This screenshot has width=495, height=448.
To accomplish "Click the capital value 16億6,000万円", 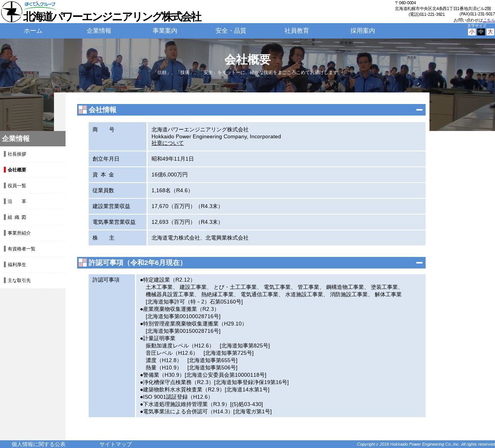I will click(170, 175).
